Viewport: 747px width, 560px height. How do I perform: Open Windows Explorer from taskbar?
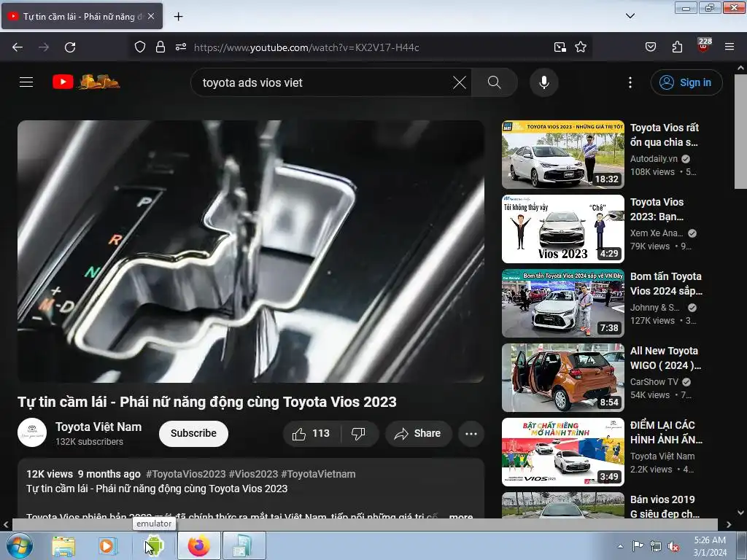(63, 545)
